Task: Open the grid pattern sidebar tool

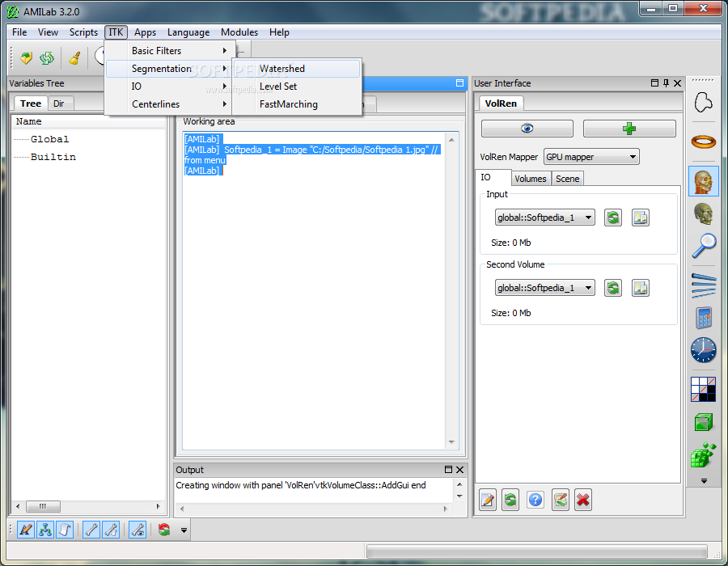Action: pyautogui.click(x=704, y=389)
